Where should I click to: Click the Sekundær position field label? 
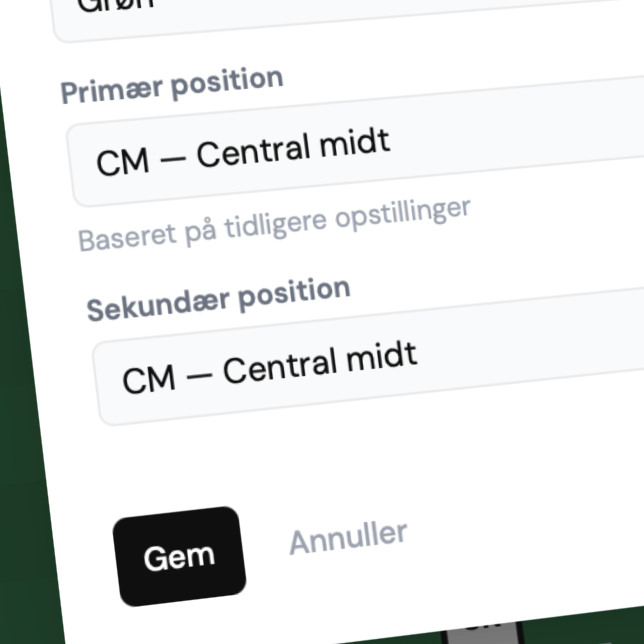[x=218, y=300]
